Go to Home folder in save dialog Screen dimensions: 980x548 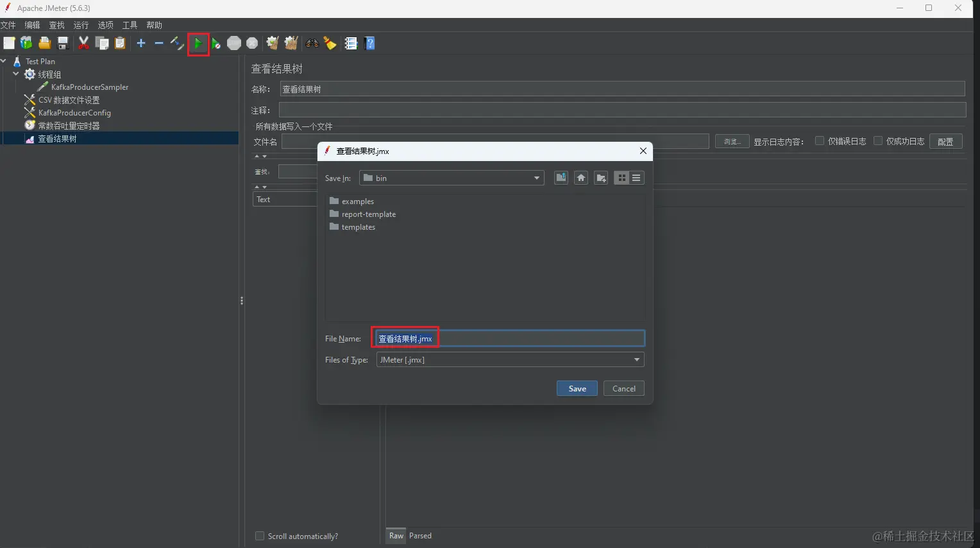point(581,178)
